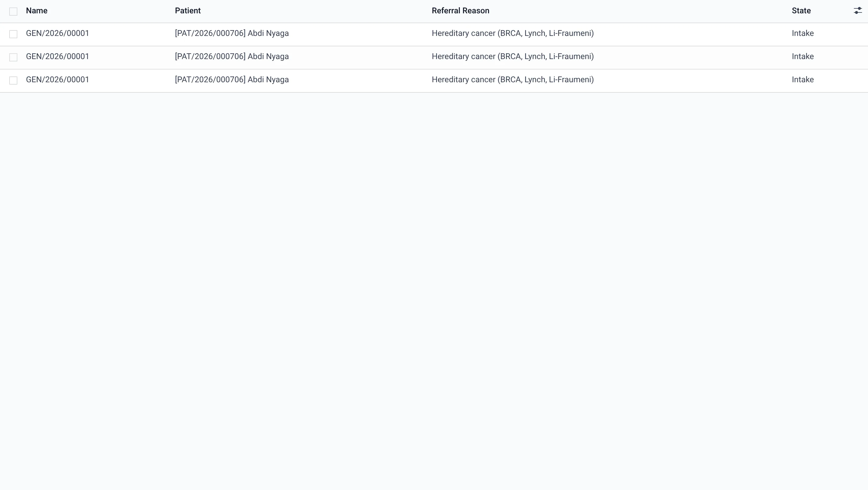
Task: Check the third row's selection checkbox
Action: click(x=13, y=80)
